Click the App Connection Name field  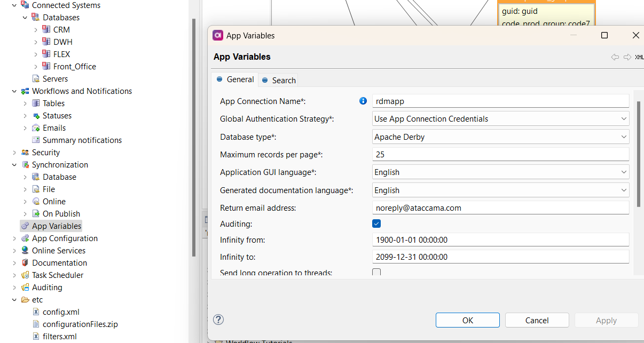500,101
